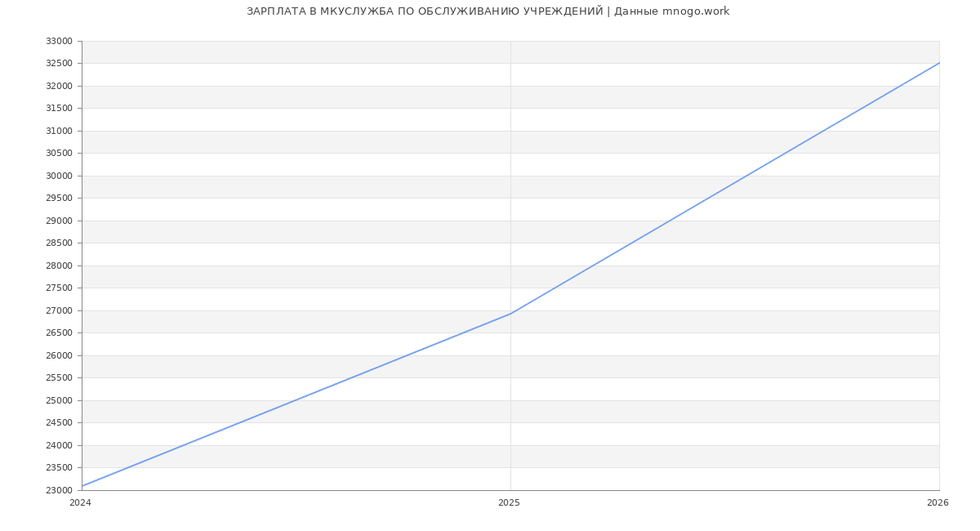Click the blue line where it crosses 30000

click(746, 176)
